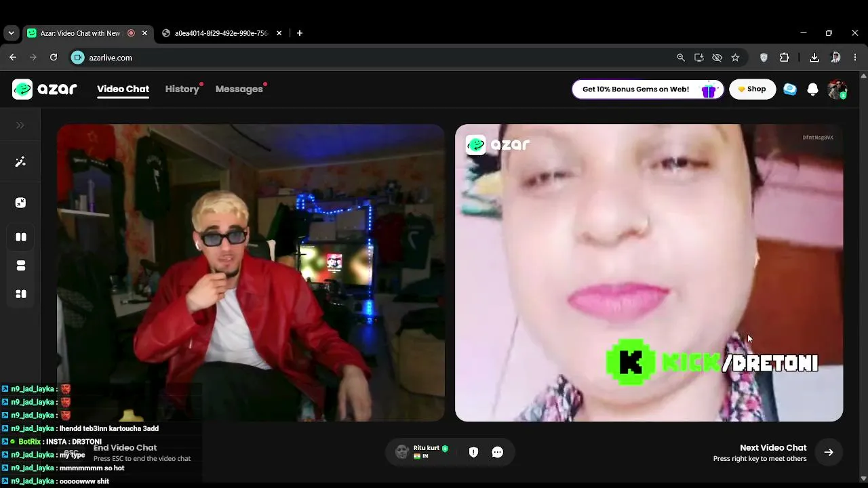The height and width of the screenshot is (488, 868).
Task: Switch to the Video Chat tab
Action: click(x=123, y=89)
